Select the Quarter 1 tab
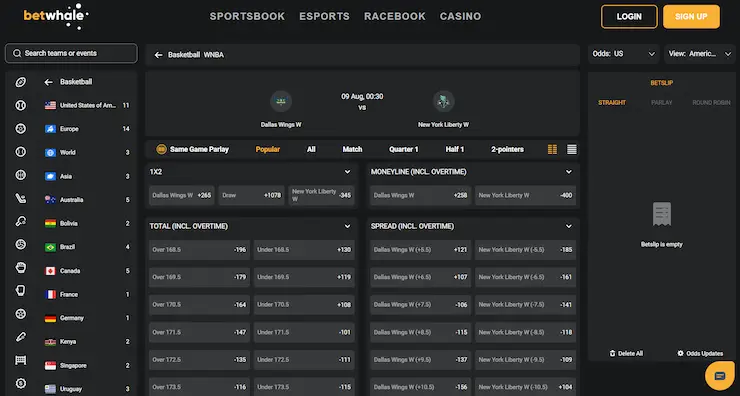The width and height of the screenshot is (740, 396). pos(404,149)
